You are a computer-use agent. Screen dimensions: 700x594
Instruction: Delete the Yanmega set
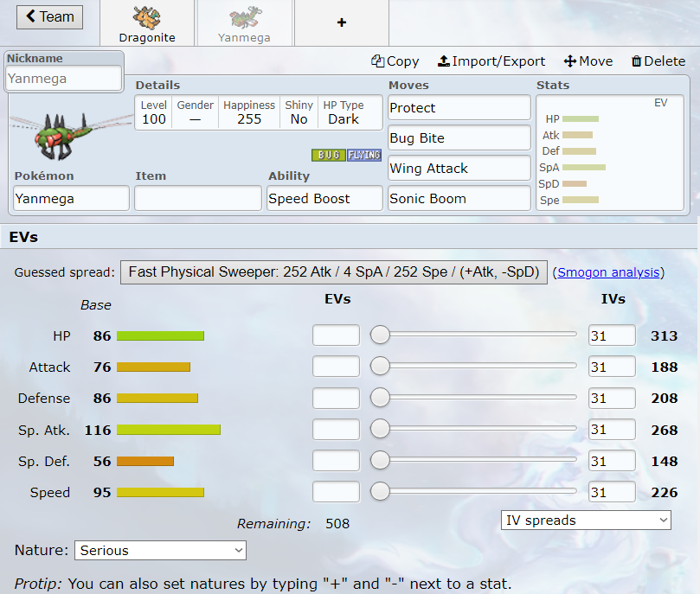(x=658, y=61)
